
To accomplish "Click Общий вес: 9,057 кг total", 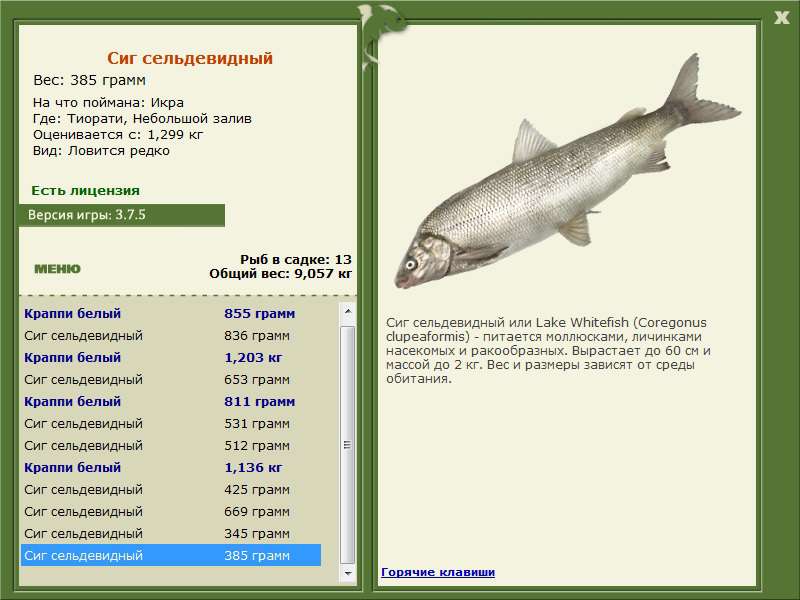I will (x=281, y=273).
